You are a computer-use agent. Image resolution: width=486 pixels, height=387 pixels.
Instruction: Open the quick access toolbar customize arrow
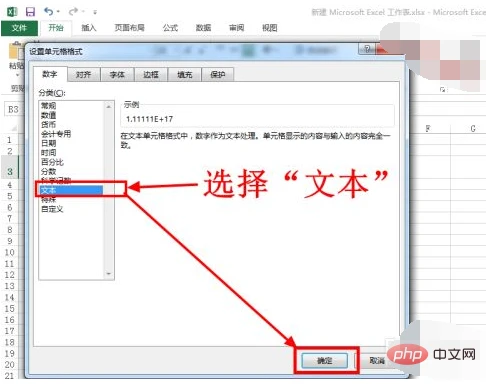pos(95,12)
